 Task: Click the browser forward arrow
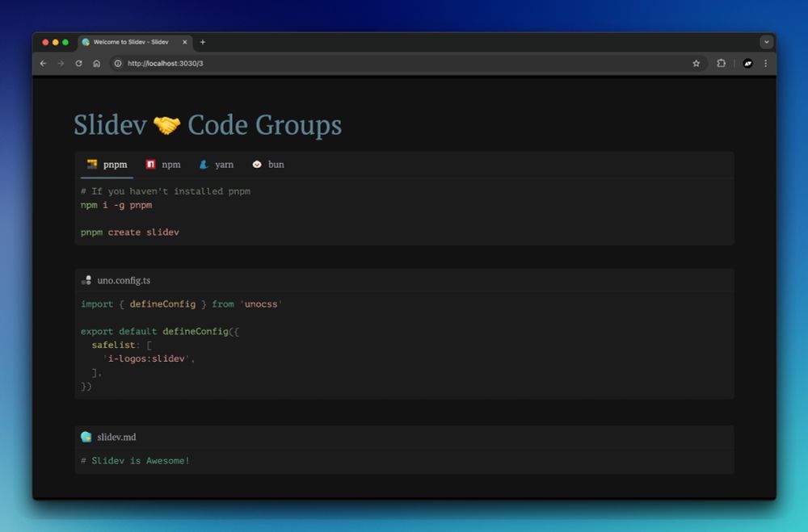(61, 63)
